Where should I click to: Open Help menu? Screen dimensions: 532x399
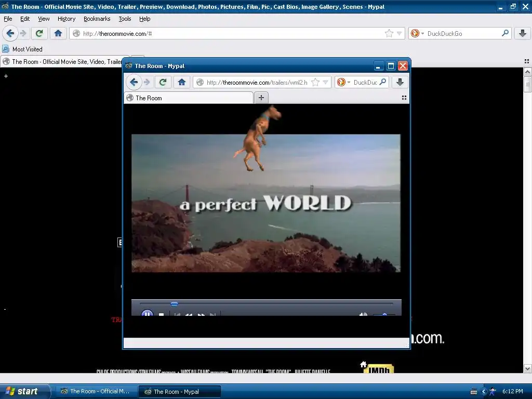coord(145,19)
